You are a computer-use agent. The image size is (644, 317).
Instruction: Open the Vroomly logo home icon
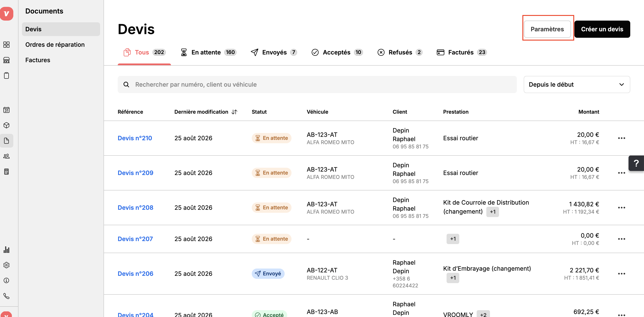(x=6, y=14)
